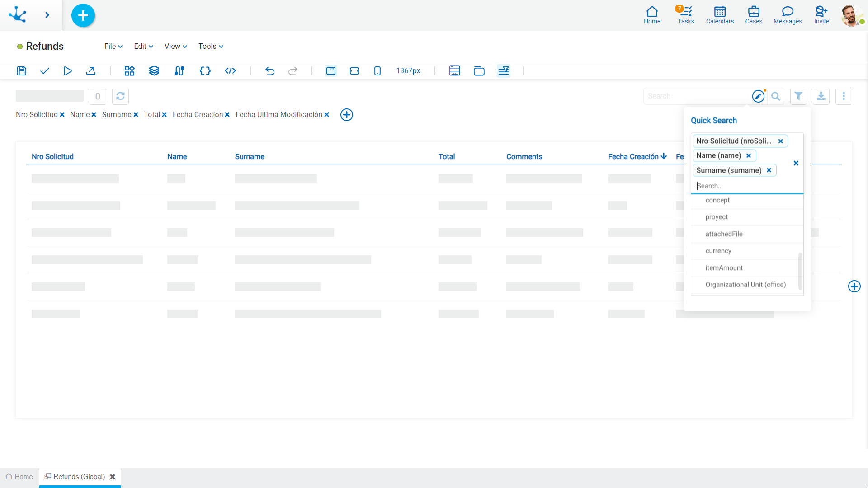Remove the Name column chip
The height and width of the screenshot is (488, 868).
[94, 115]
